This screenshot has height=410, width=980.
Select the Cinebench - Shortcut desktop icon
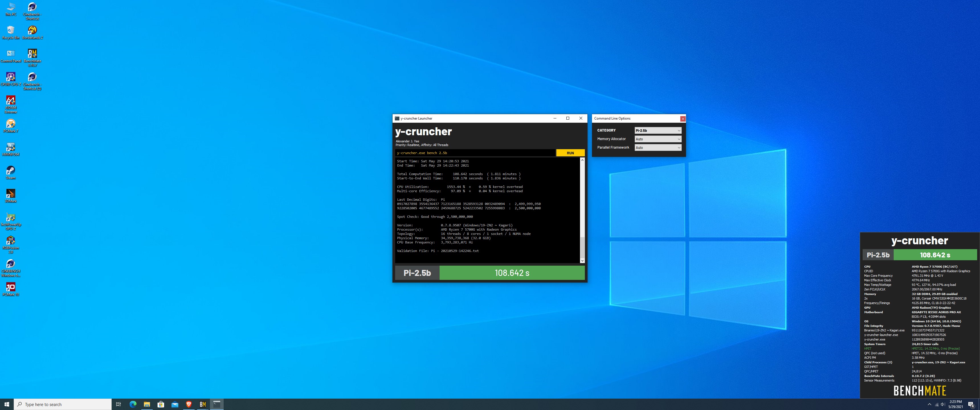click(x=32, y=11)
